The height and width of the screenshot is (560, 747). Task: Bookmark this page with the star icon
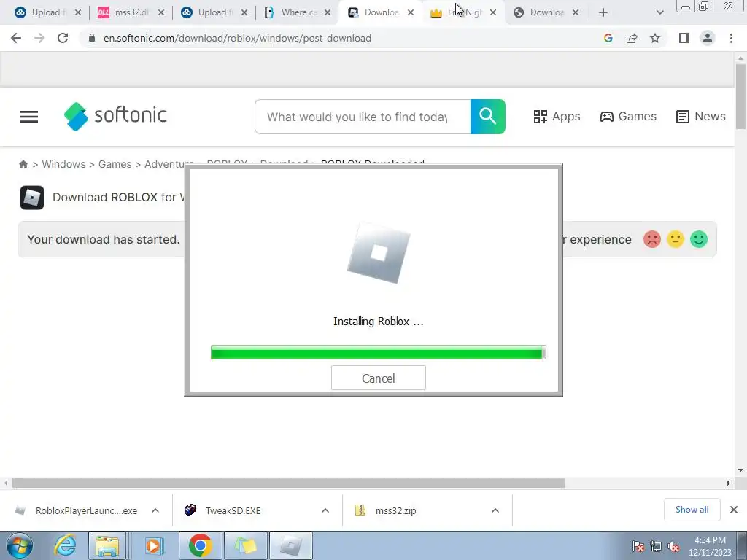point(655,38)
